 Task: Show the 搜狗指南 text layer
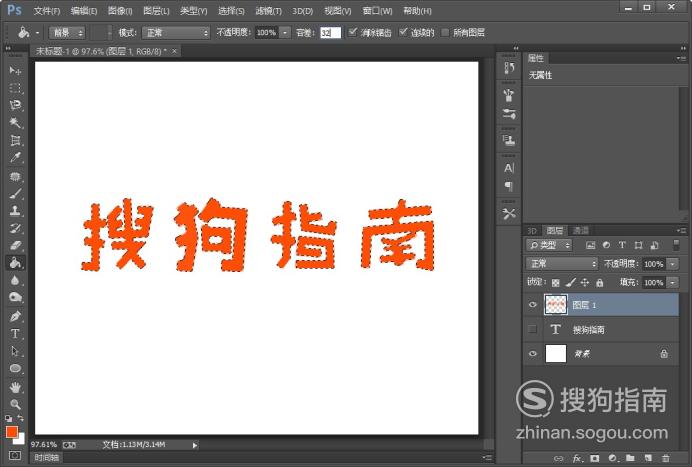coord(533,329)
